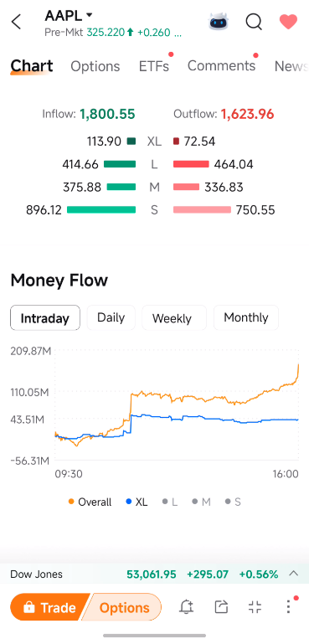Select the Weekly money flow period
The width and height of the screenshot is (309, 644).
pos(173,318)
